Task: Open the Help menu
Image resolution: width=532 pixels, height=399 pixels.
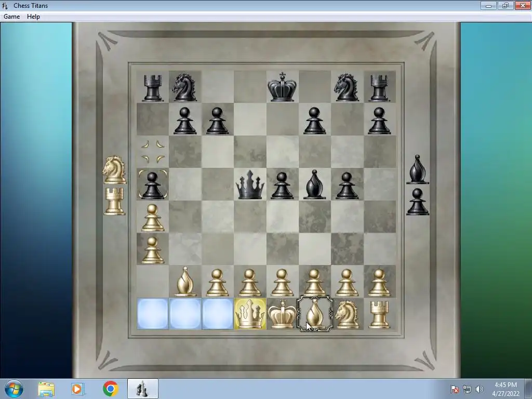Action: tap(33, 17)
